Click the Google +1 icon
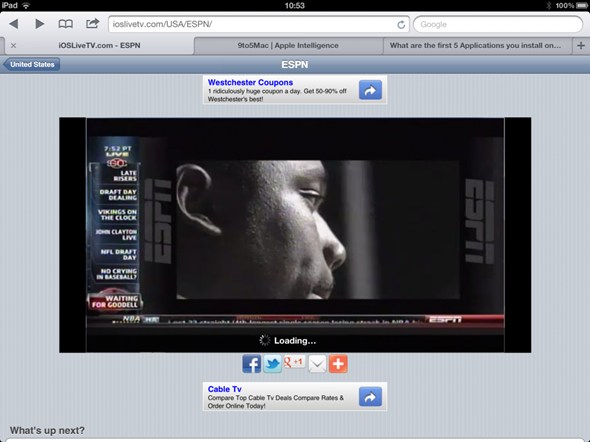This screenshot has width=590, height=442. tap(294, 362)
